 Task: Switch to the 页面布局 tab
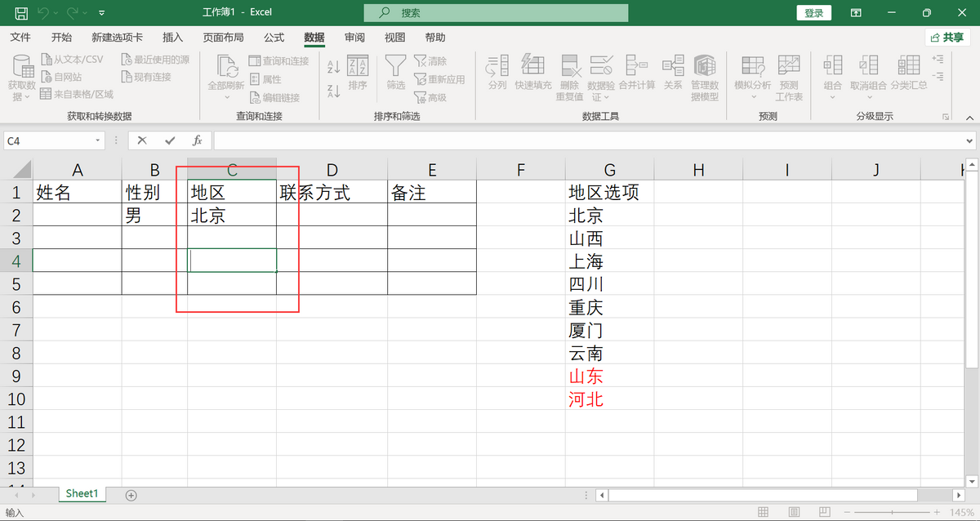point(223,38)
